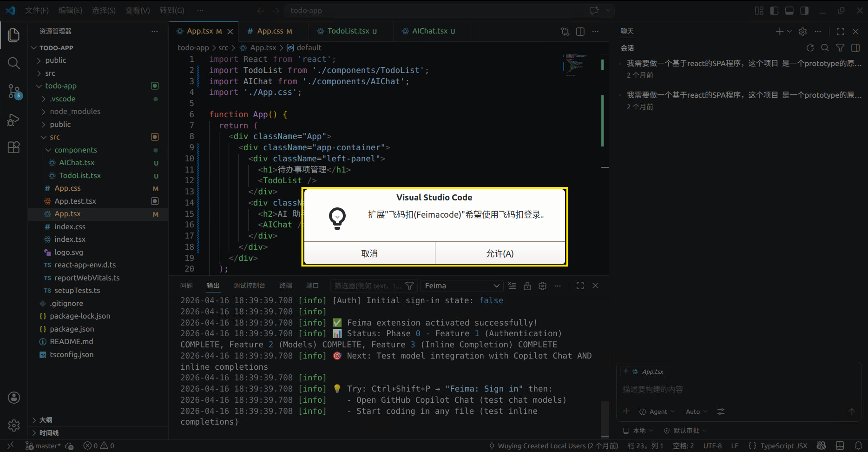This screenshot has width=868, height=452.
Task: Open the notifications bell in the status bar
Action: coord(858,445)
